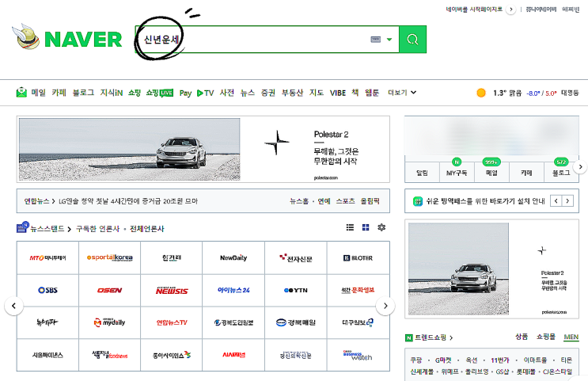Open 뉴스 in navigation bar
Viewport: 588px width, 381px height.
tap(248, 93)
